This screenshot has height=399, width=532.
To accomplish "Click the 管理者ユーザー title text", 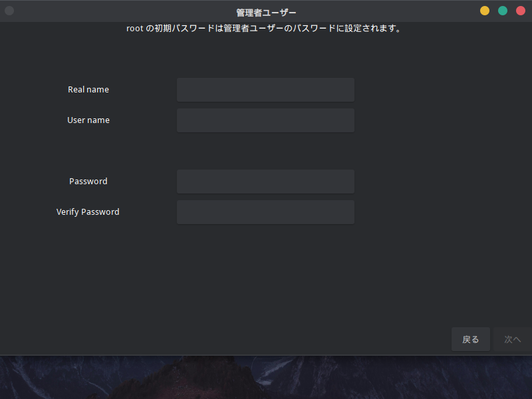I will (x=266, y=13).
